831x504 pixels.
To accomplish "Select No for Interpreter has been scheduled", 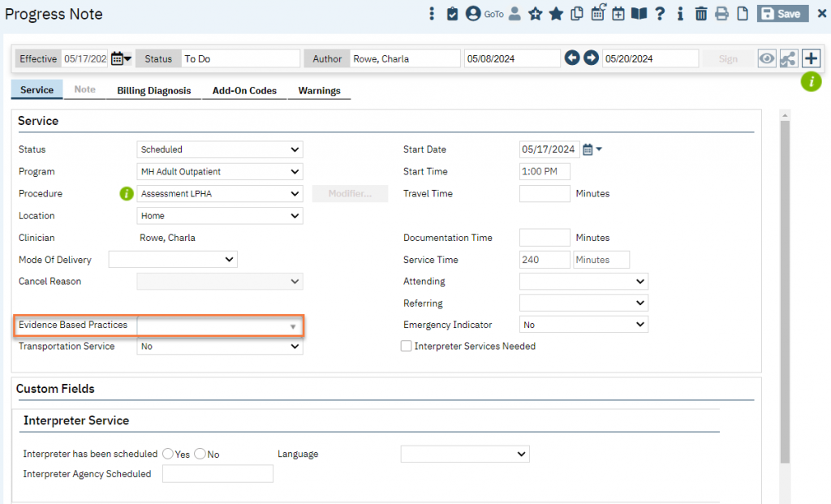I will pos(200,454).
